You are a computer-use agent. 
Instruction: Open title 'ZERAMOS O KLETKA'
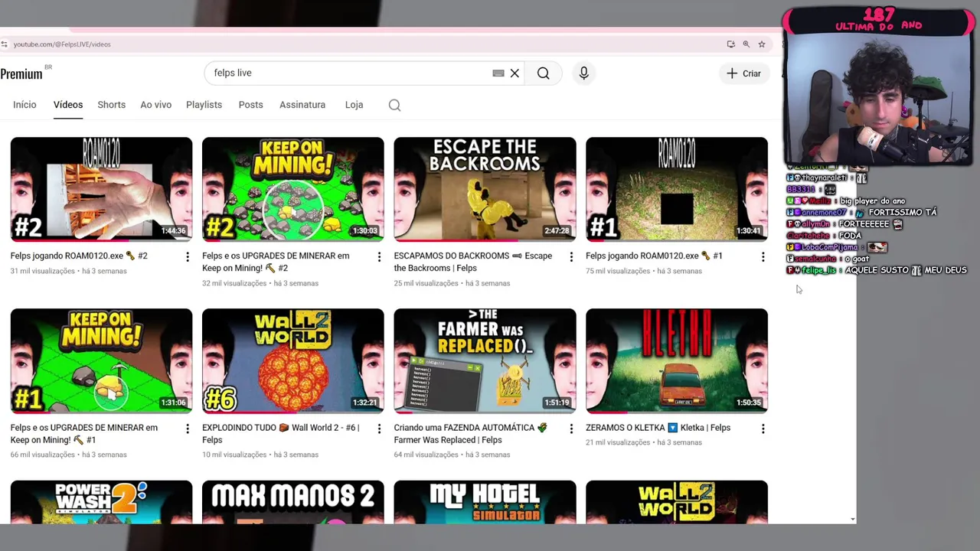658,428
